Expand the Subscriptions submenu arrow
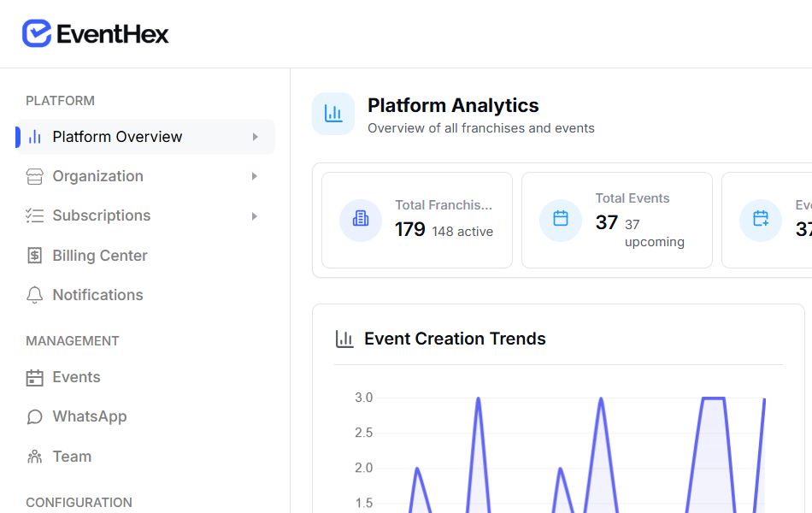812x513 pixels. [x=254, y=216]
